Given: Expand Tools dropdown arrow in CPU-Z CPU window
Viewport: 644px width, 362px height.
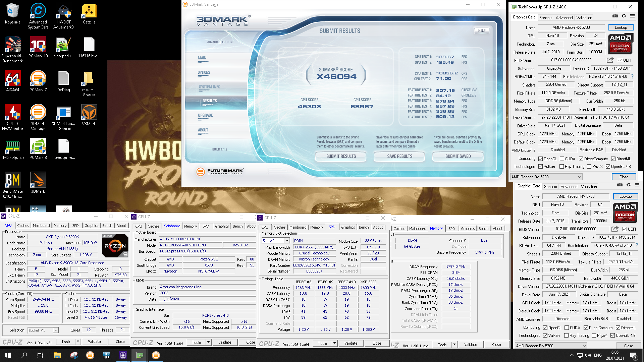Looking at the screenshot, I should click(78, 342).
